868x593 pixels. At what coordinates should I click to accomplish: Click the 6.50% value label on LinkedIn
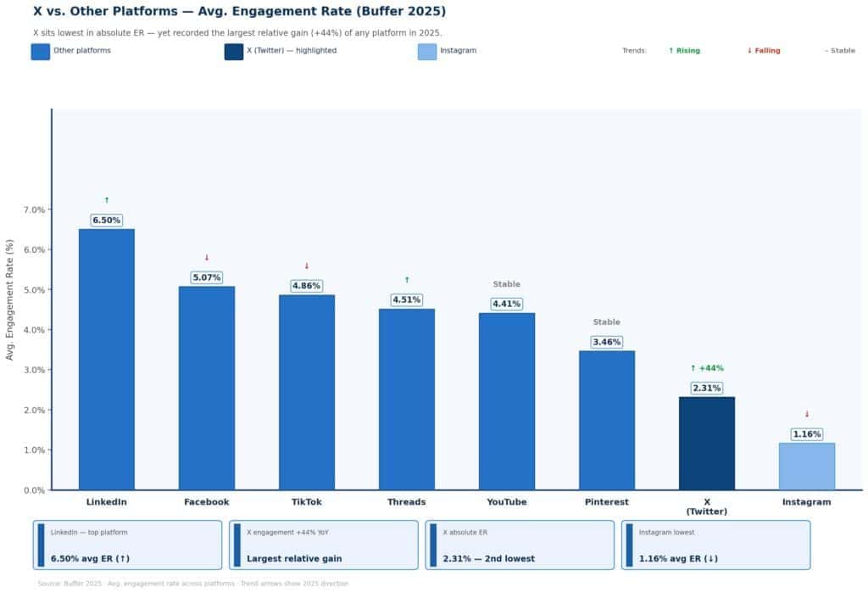coord(107,221)
